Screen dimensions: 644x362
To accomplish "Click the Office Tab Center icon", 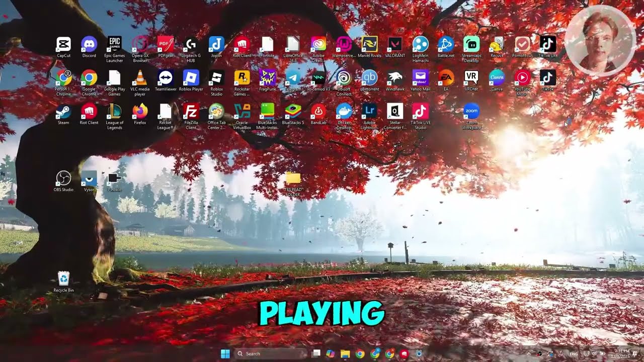I will 216,111.
